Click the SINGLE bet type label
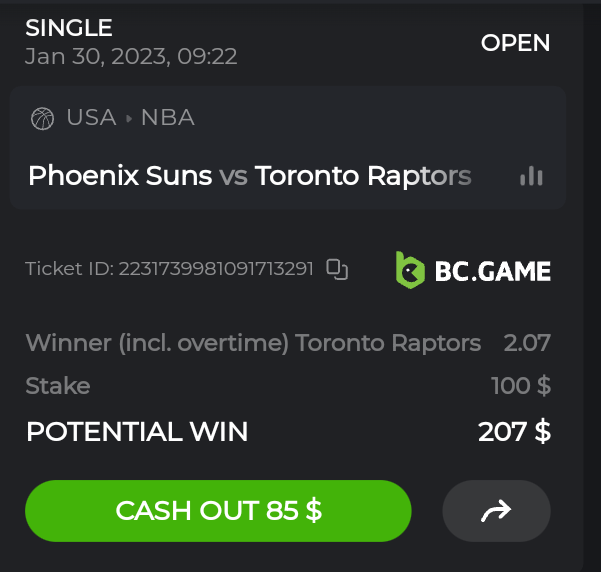The image size is (601, 572). point(69,28)
